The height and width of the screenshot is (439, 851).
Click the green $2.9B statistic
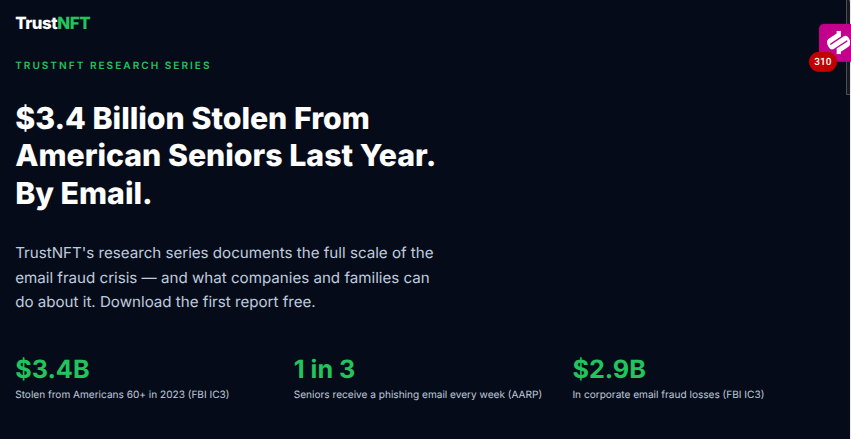tap(609, 369)
